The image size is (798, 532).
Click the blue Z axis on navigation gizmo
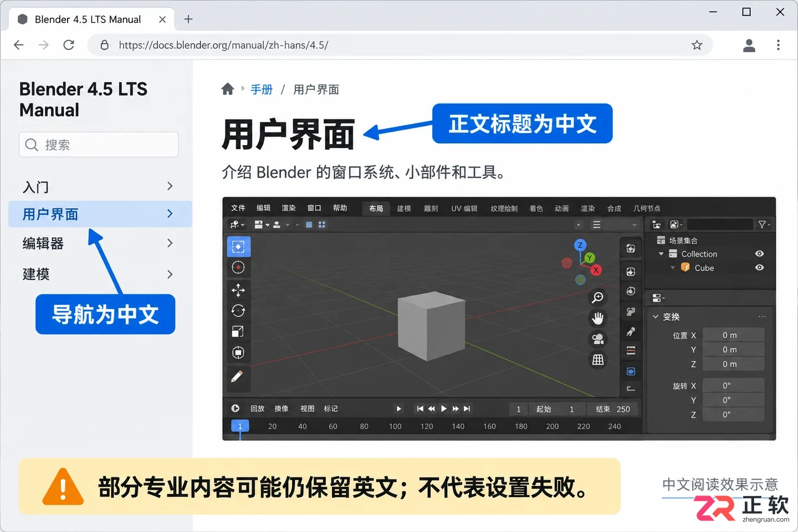[580, 245]
